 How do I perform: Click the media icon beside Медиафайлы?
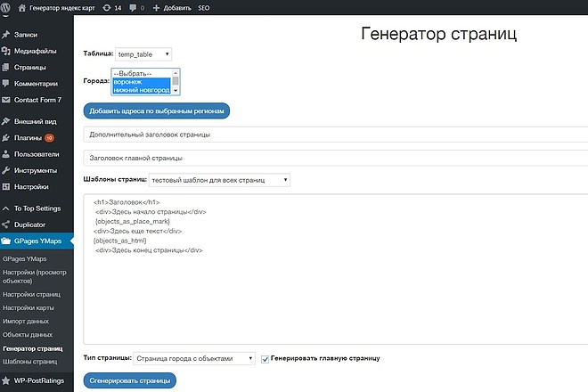click(x=5, y=51)
